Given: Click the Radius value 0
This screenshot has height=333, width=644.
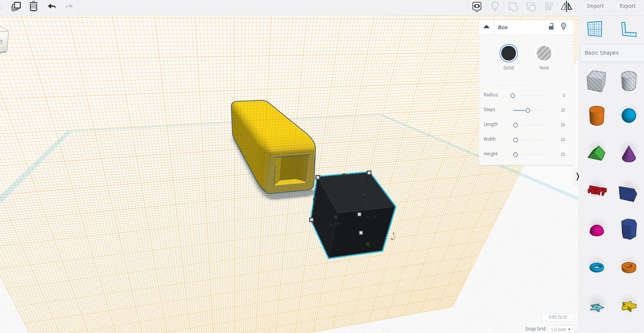Looking at the screenshot, I should click(x=564, y=95).
